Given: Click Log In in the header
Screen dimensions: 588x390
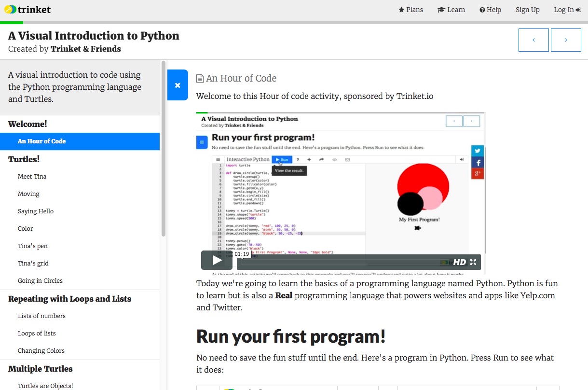Looking at the screenshot, I should click(567, 10).
